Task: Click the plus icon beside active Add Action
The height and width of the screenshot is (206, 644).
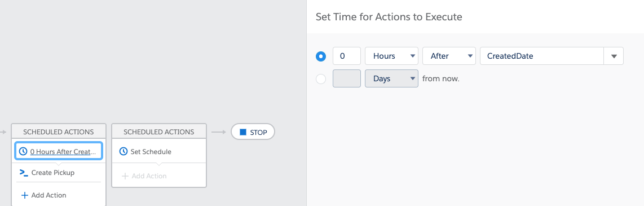Action: point(24,195)
